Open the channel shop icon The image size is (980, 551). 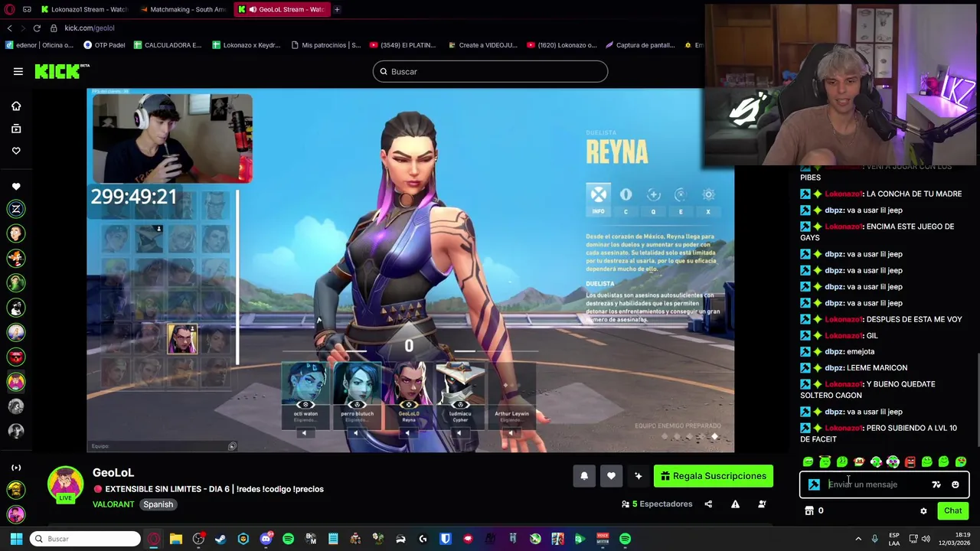809,510
